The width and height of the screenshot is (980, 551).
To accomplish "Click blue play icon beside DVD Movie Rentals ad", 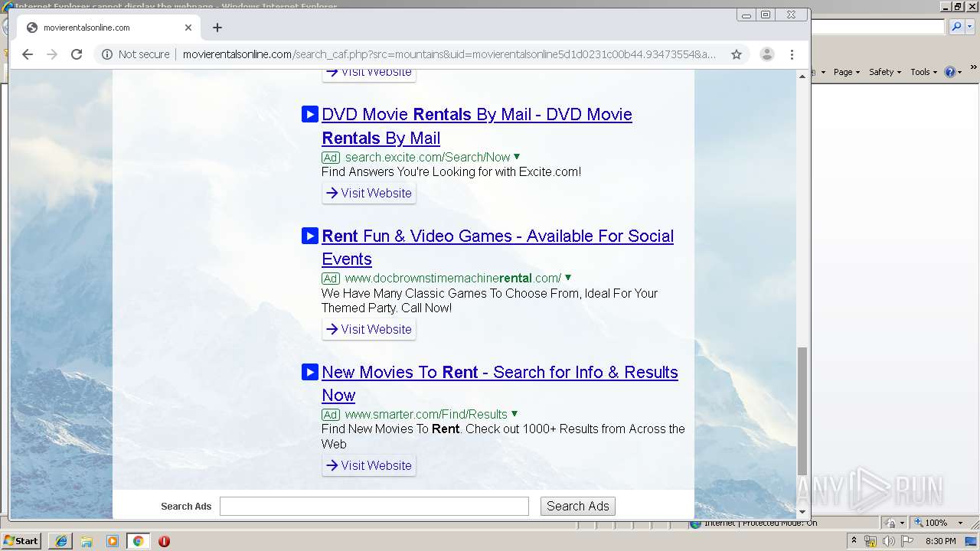I will pyautogui.click(x=309, y=114).
